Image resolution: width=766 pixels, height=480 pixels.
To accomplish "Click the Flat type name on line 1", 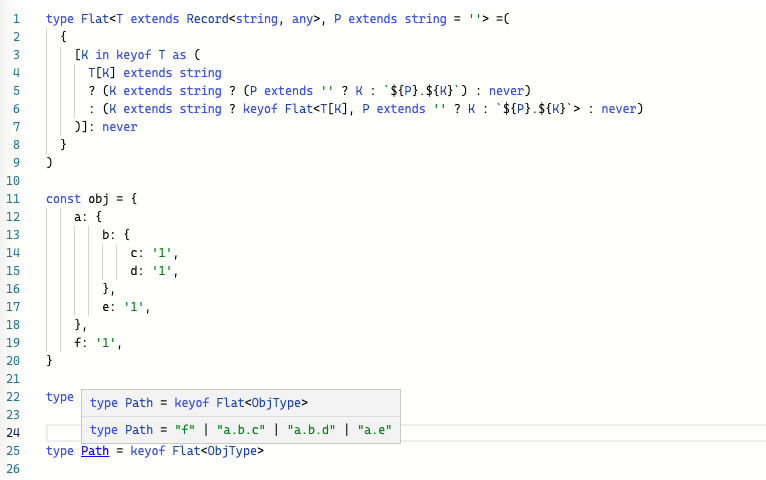I will click(95, 19).
